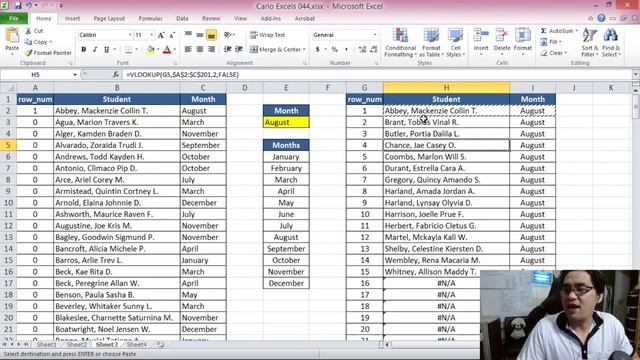Toggle Top Align
Viewport: 640px width, 360px height.
tap(188, 35)
